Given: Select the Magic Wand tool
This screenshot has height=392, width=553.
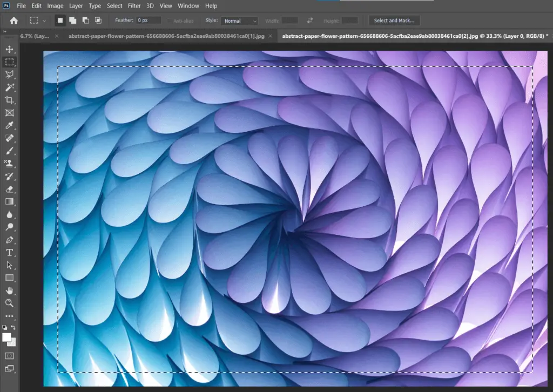Looking at the screenshot, I should coord(10,87).
